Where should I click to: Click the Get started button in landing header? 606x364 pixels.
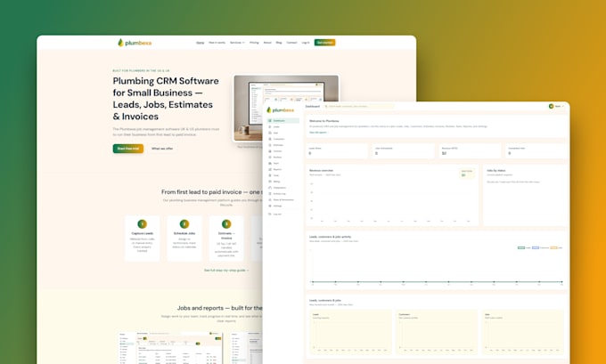pos(324,43)
